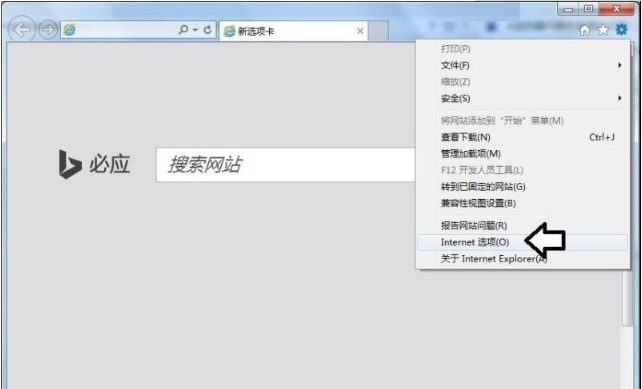Restore down the browser window
This screenshot has height=389, width=642.
coord(588,9)
